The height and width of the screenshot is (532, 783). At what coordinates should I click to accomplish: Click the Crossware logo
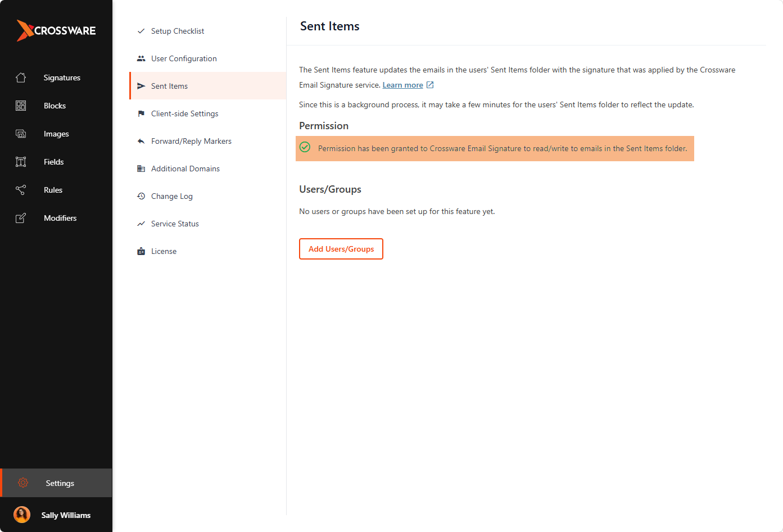point(56,30)
